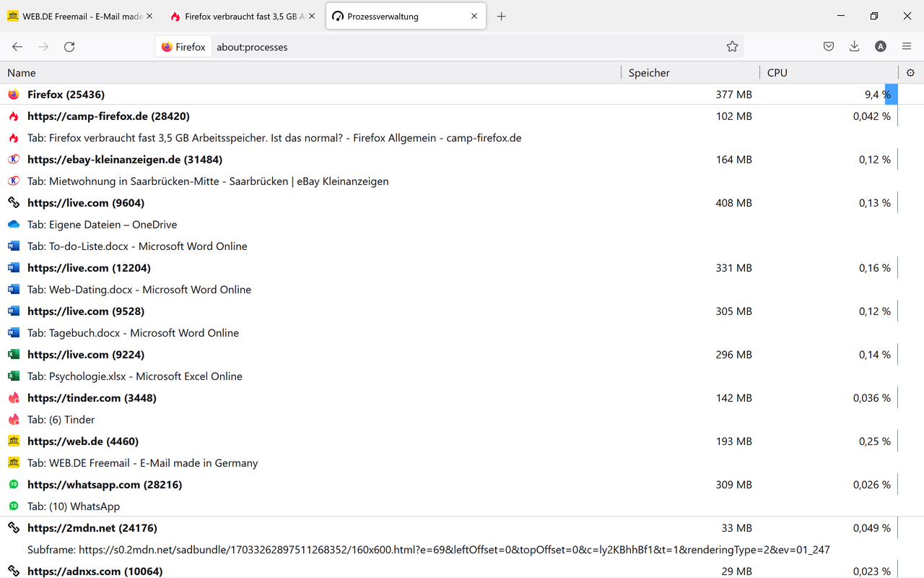Click the WhatsApp icon beside https://whatsapp.com (28216)
Image resolution: width=924 pixels, height=578 pixels.
click(x=13, y=485)
